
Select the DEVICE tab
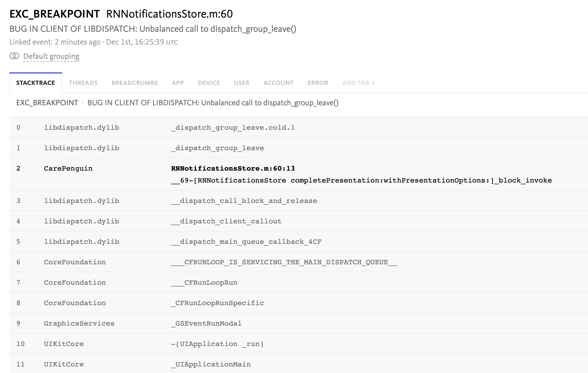coord(209,83)
